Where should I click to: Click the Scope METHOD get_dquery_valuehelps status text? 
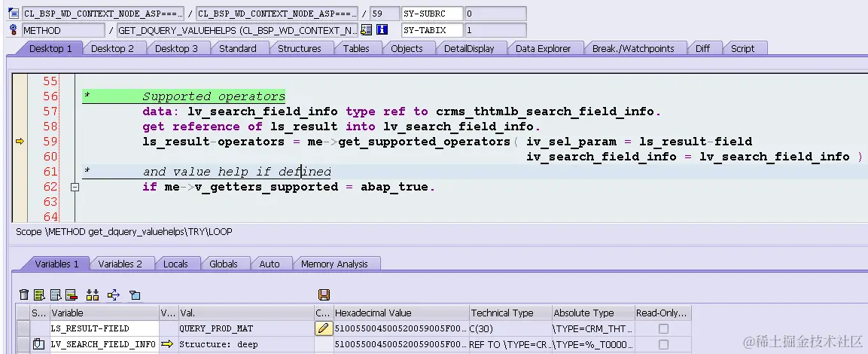124,231
